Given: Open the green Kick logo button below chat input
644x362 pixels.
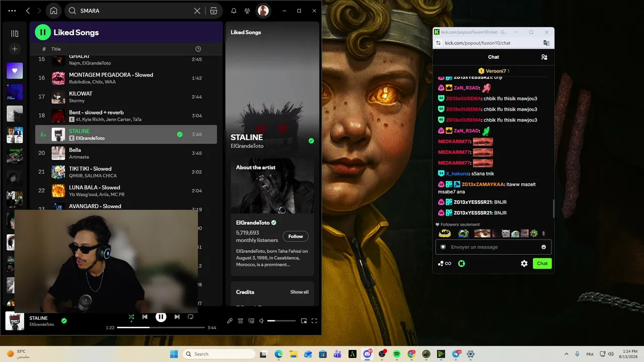Looking at the screenshot, I should pos(461,263).
